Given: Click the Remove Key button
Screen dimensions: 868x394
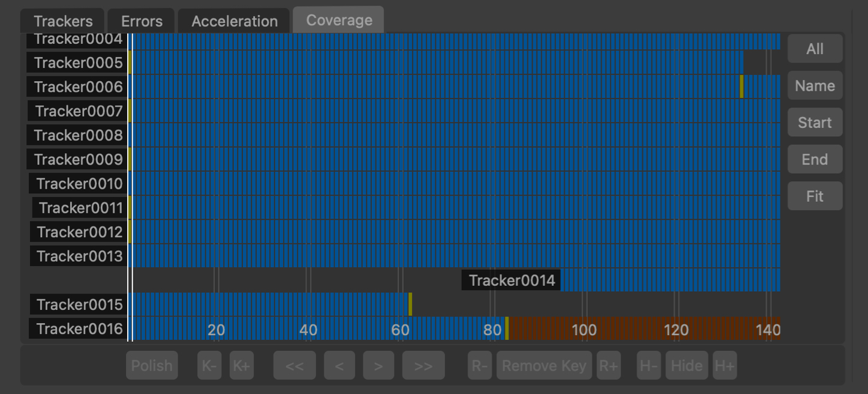Looking at the screenshot, I should click(x=544, y=365).
